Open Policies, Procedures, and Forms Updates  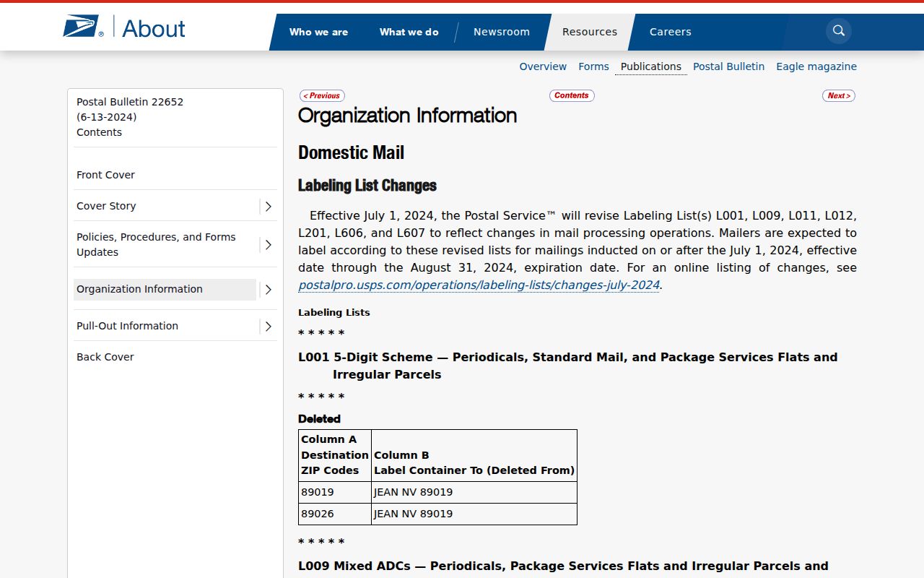pos(156,245)
